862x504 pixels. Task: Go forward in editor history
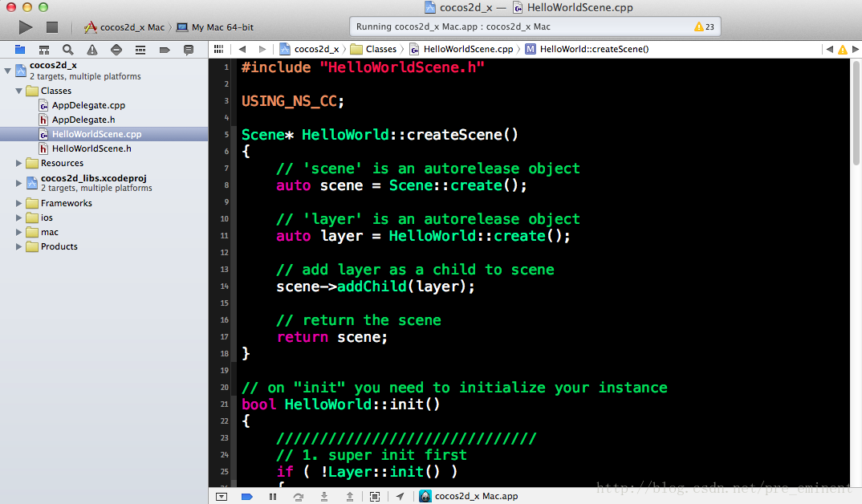point(262,49)
